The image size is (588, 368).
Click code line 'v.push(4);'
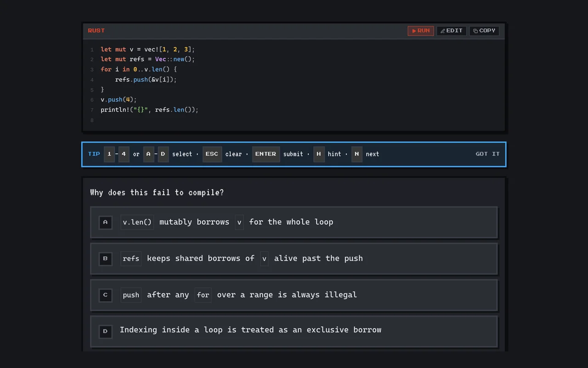[119, 100]
